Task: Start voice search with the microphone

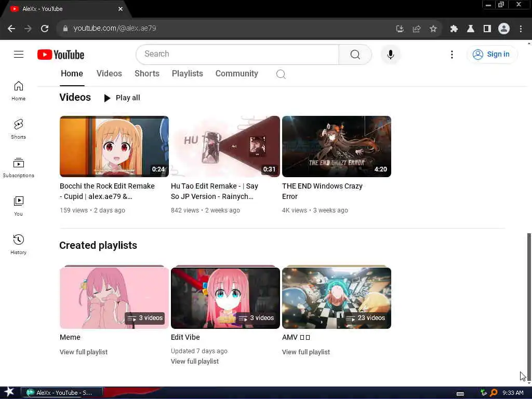Action: 391,54
